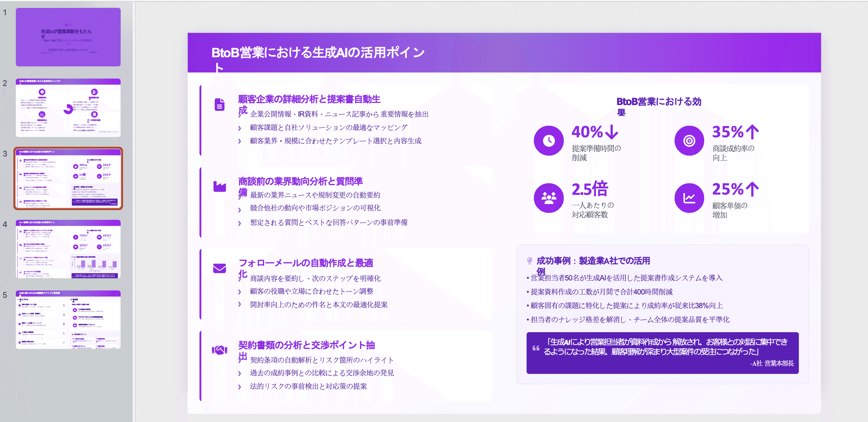
Task: Click the line 顧客の役職や立場に合わせたトーン調整
Action: point(311,291)
